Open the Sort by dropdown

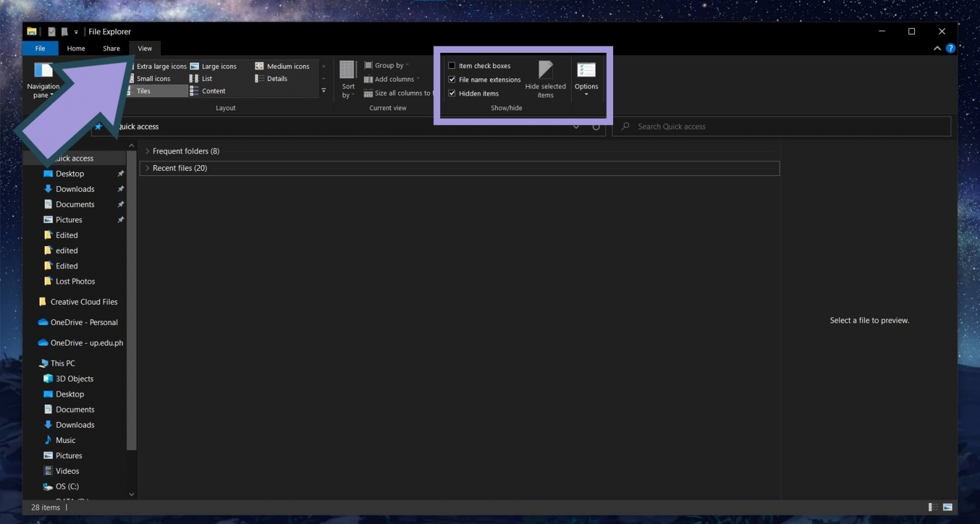pyautogui.click(x=348, y=81)
